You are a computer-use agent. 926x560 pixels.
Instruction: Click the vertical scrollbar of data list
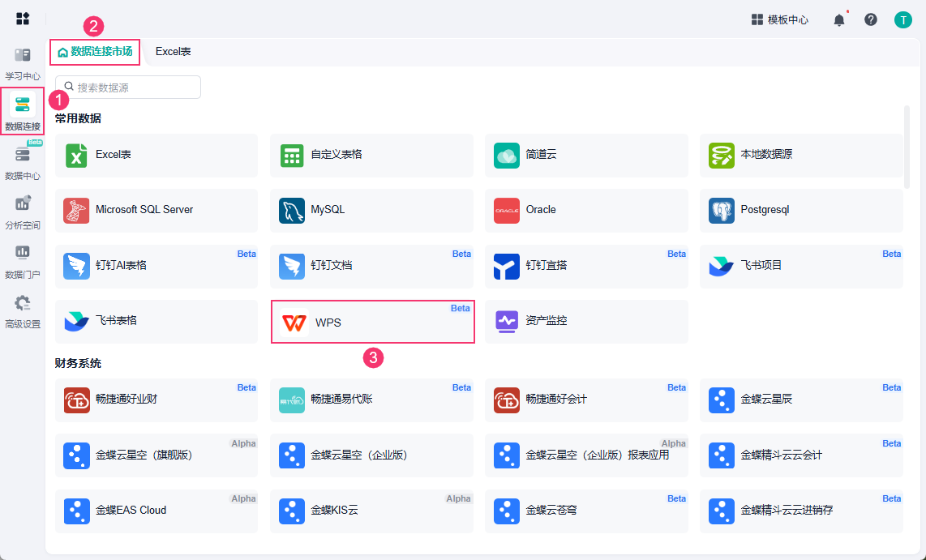point(907,147)
